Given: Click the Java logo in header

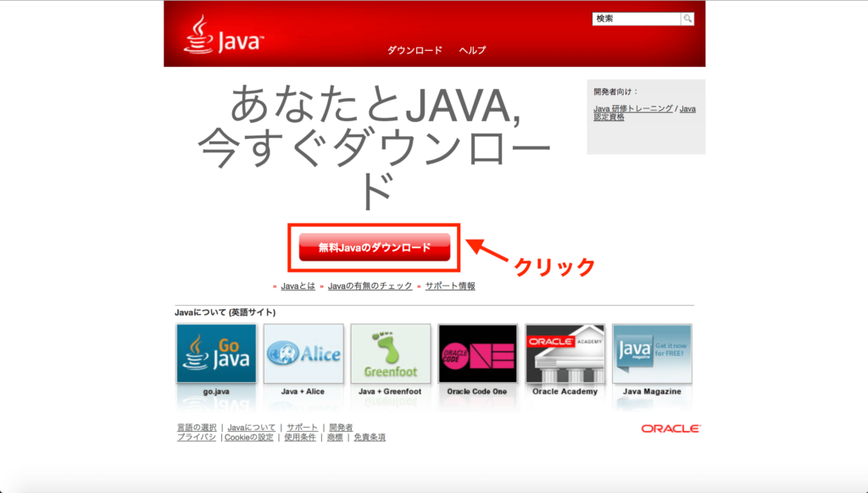Looking at the screenshot, I should coord(224,34).
